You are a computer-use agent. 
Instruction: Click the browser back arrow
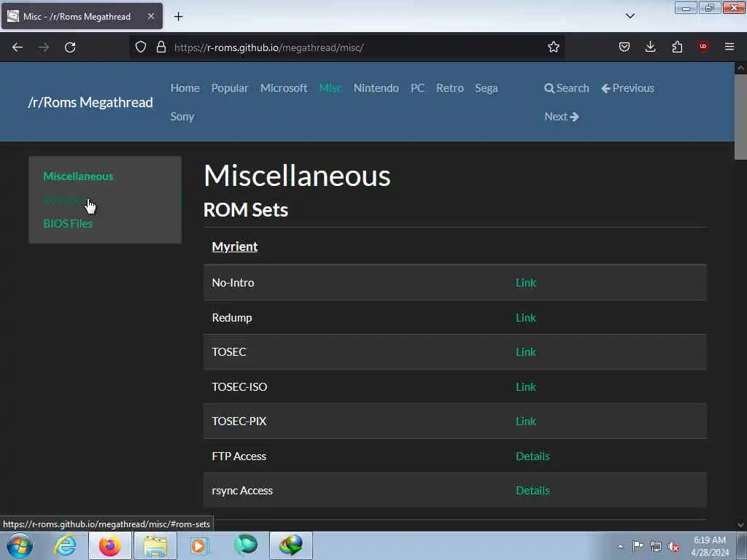pyautogui.click(x=18, y=47)
